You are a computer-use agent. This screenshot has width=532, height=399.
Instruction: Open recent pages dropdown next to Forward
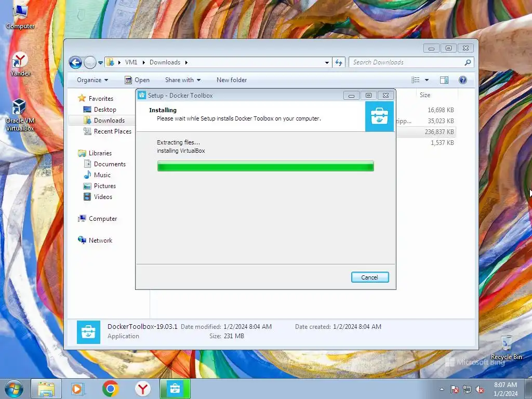[100, 63]
